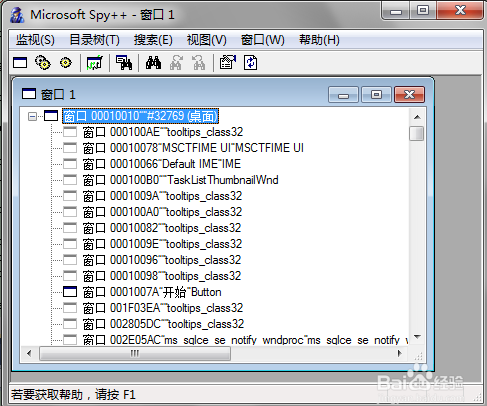Open the Properties toolbar icon

coord(228,63)
